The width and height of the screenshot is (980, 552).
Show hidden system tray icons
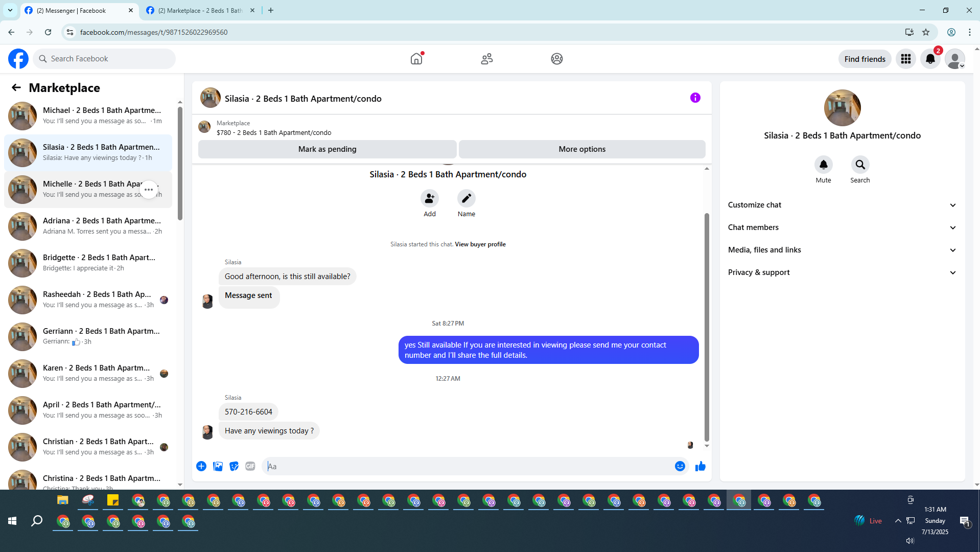click(x=898, y=521)
